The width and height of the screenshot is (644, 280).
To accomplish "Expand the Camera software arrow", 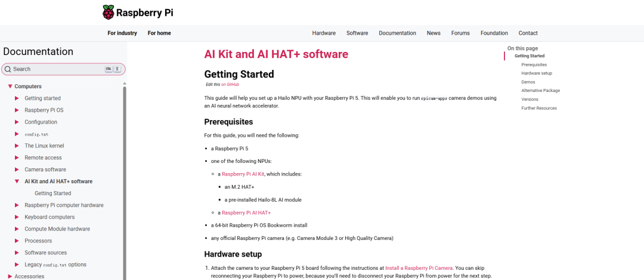I will pos(17,170).
